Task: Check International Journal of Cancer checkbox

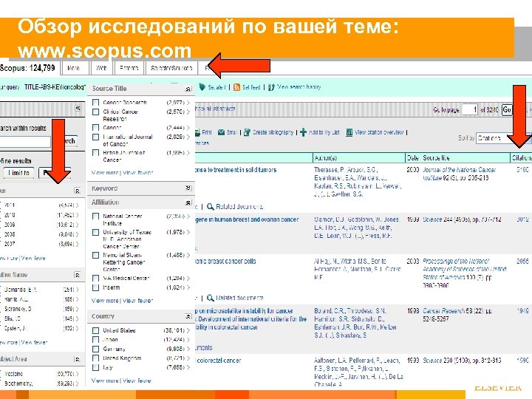Action: (x=95, y=137)
